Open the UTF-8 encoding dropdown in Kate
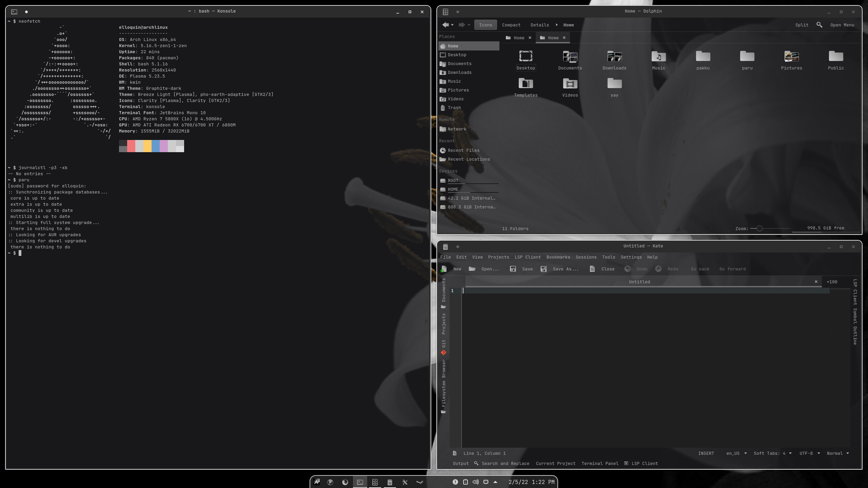 pos(810,453)
